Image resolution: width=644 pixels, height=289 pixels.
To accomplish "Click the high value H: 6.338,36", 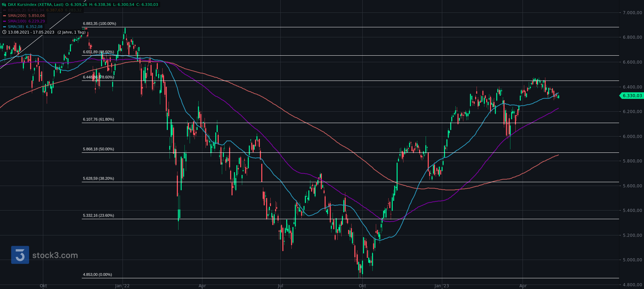I will pyautogui.click(x=100, y=4).
